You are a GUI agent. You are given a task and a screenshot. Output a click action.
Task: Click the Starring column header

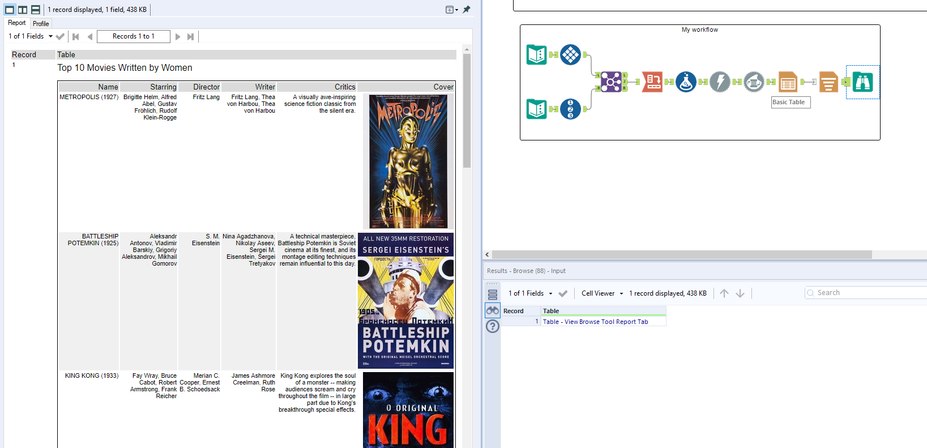[150, 87]
